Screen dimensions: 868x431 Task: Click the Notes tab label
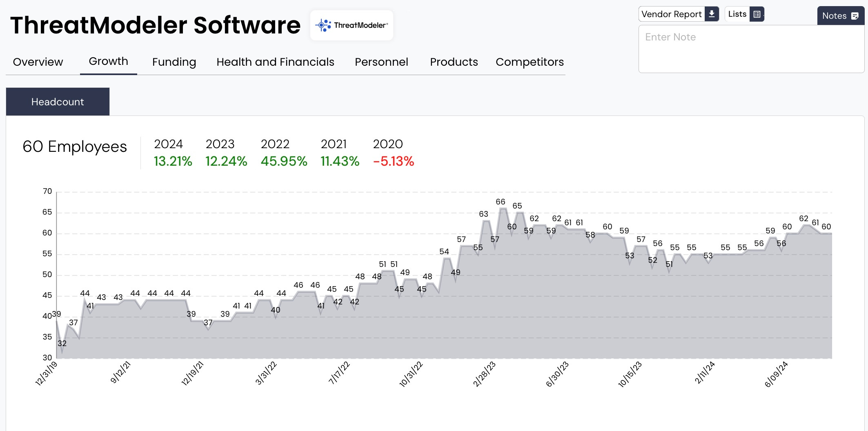click(x=834, y=16)
